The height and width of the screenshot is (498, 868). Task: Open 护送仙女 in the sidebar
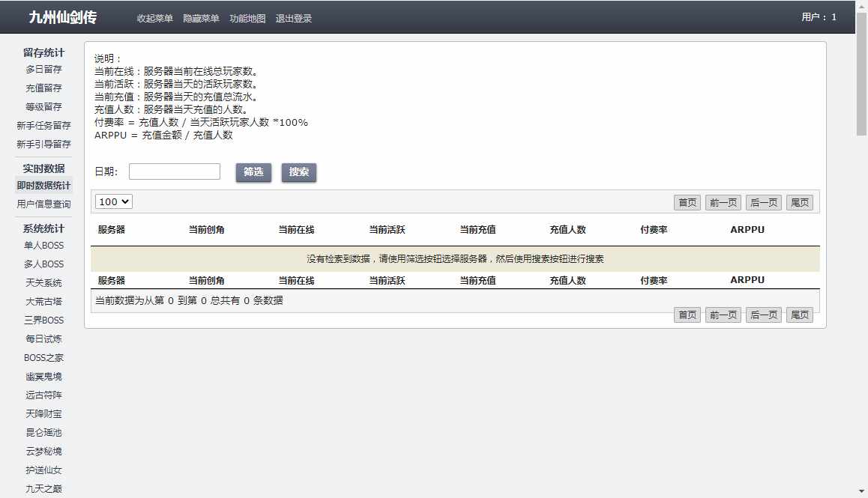point(43,470)
